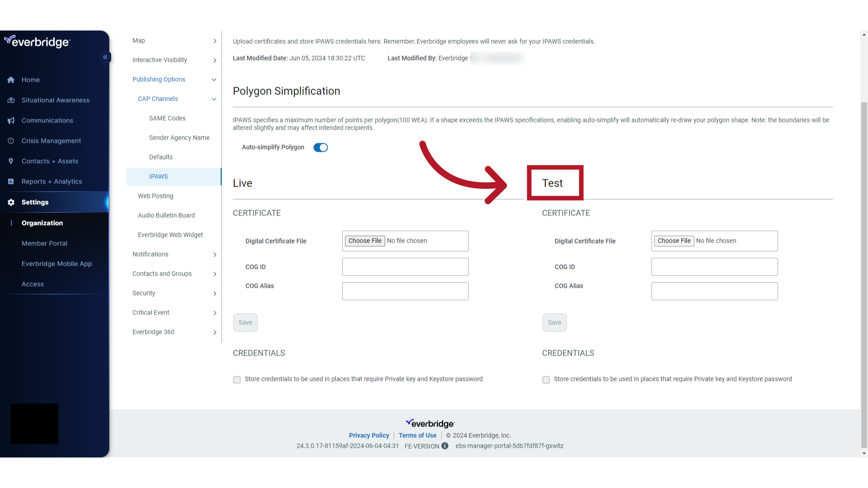Navigate to Situational Awareness
This screenshot has width=868, height=488.
point(56,99)
